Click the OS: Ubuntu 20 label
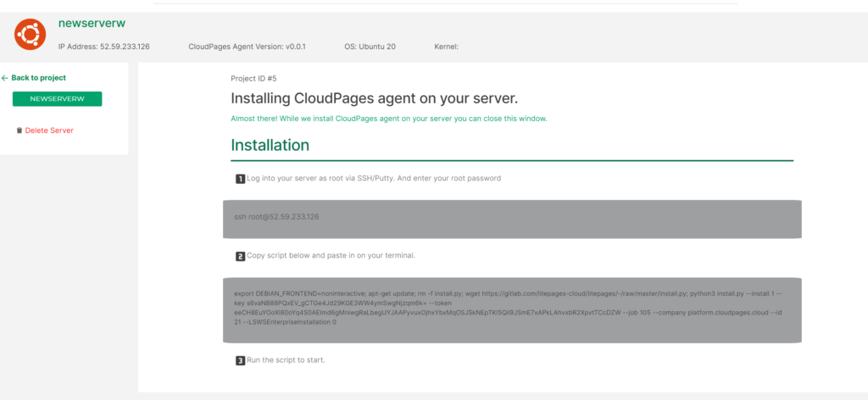868x400 pixels. click(370, 47)
